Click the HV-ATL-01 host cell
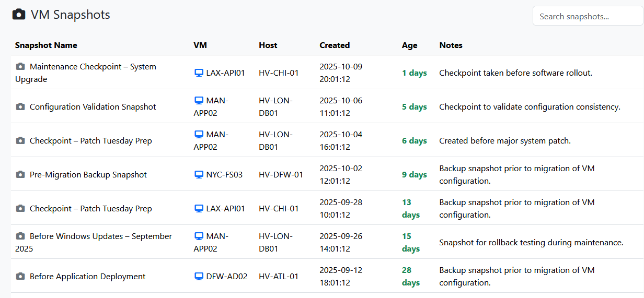 [x=279, y=277]
